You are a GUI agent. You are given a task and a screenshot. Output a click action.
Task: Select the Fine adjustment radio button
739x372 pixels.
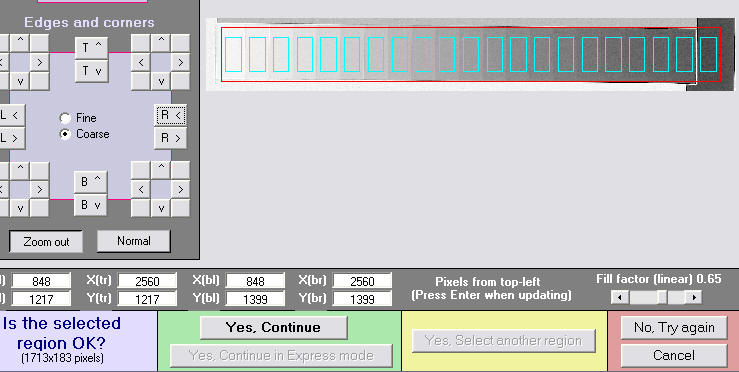pyautogui.click(x=66, y=118)
